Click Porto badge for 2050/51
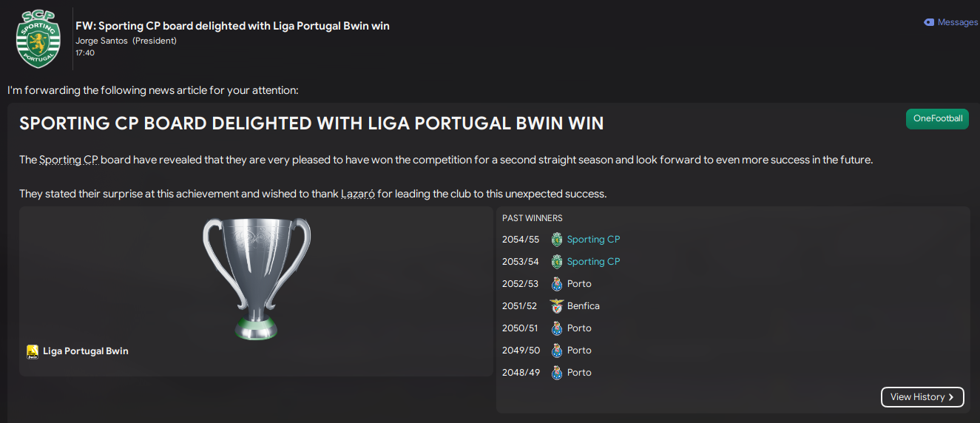The image size is (980, 423). pos(557,328)
